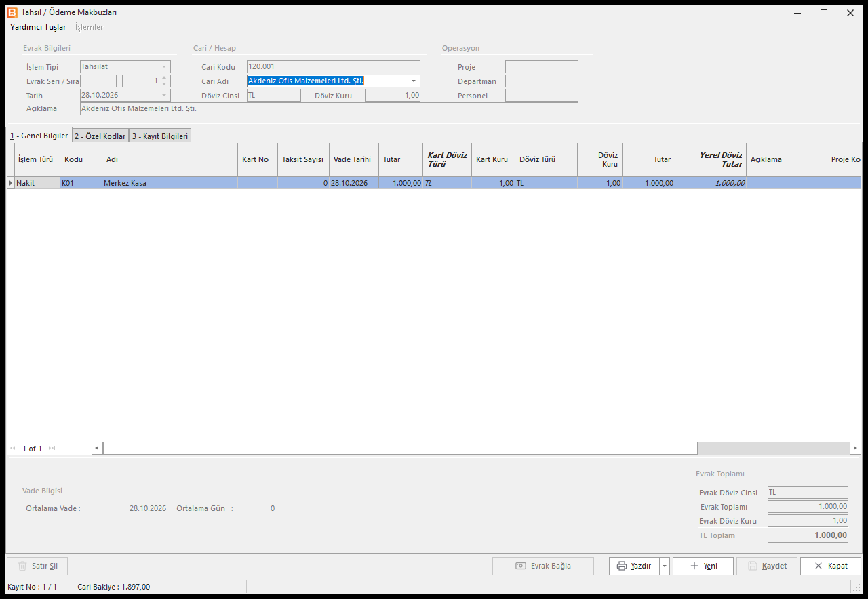Click the grid scrollbar left arrow
868x599 pixels.
click(x=97, y=448)
